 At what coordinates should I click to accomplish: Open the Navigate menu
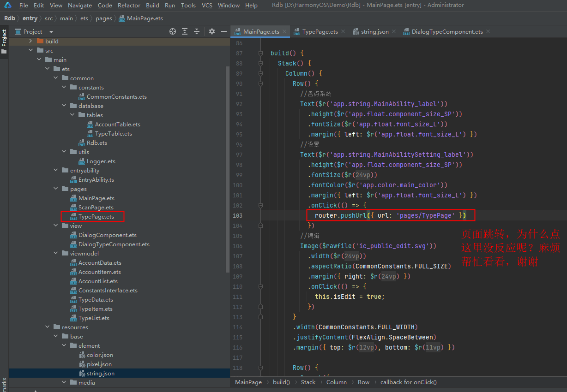79,6
